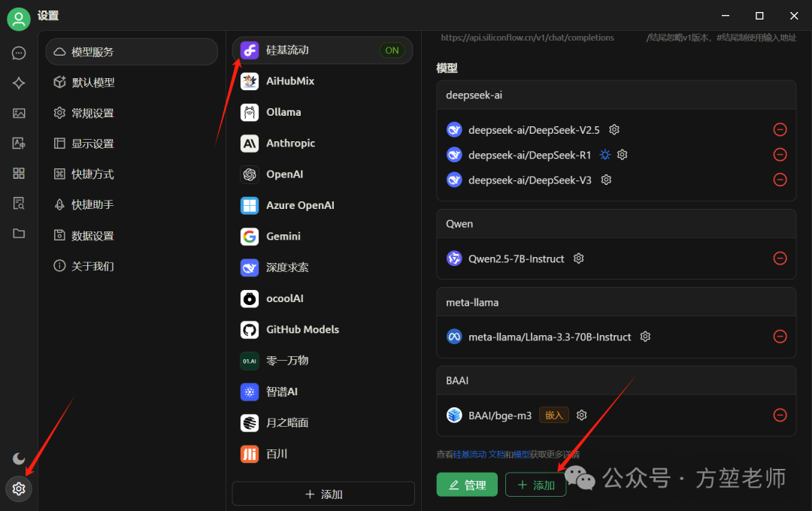Click the meta-llama/Llama-3.3-70B-Instruct model name
This screenshot has width=812, height=511.
[550, 337]
